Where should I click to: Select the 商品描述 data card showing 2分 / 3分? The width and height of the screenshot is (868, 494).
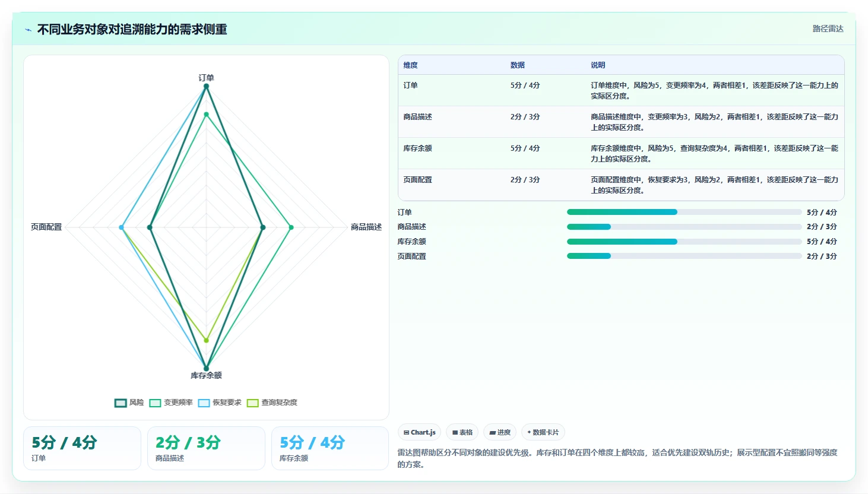206,448
